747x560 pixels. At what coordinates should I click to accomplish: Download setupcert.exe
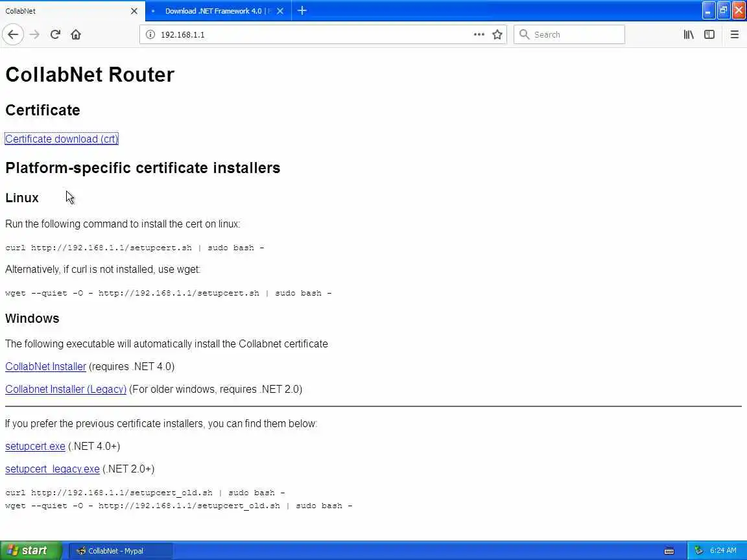pyautogui.click(x=35, y=446)
